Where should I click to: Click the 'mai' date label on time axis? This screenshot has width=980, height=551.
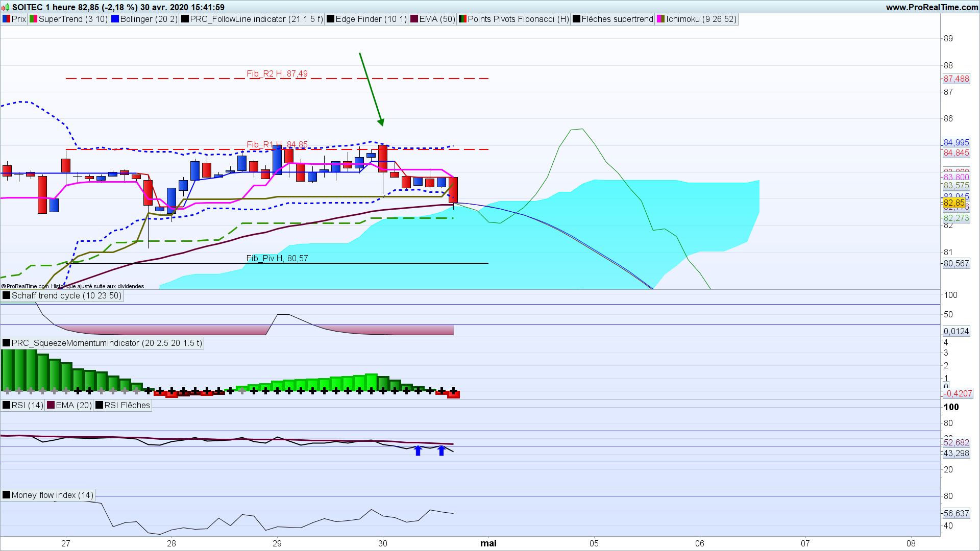[x=488, y=543]
